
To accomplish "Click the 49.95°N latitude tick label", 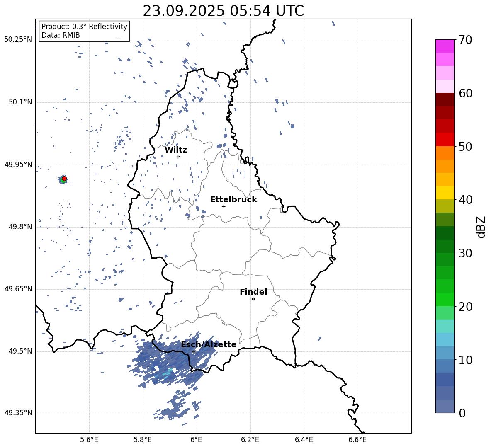I will click(18, 165).
